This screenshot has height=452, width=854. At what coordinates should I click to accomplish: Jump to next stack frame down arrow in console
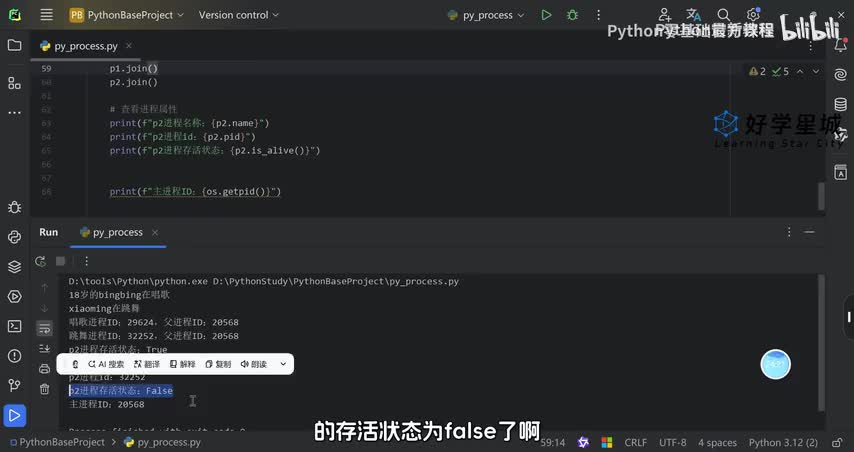[x=45, y=308]
